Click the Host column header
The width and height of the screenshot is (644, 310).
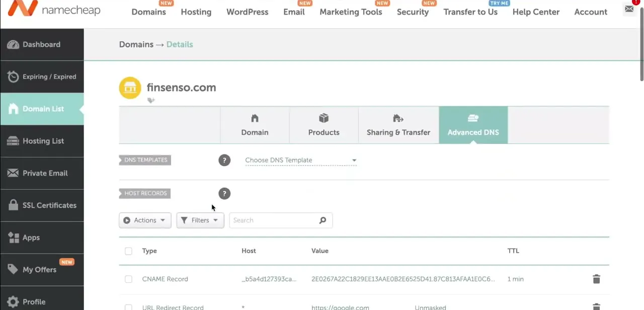tap(249, 251)
